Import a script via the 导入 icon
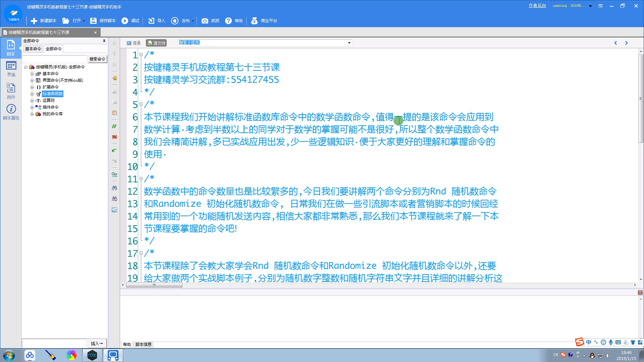Screen dimensions: 644x362 click(x=156, y=21)
